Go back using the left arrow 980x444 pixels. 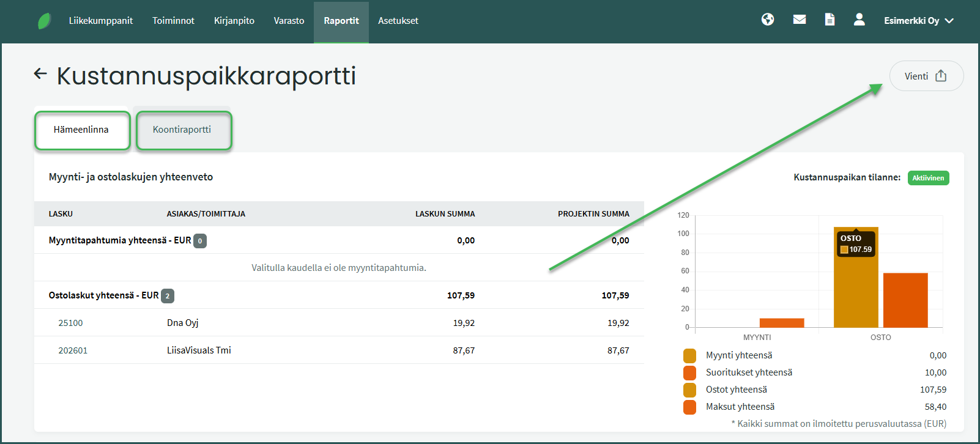(40, 74)
